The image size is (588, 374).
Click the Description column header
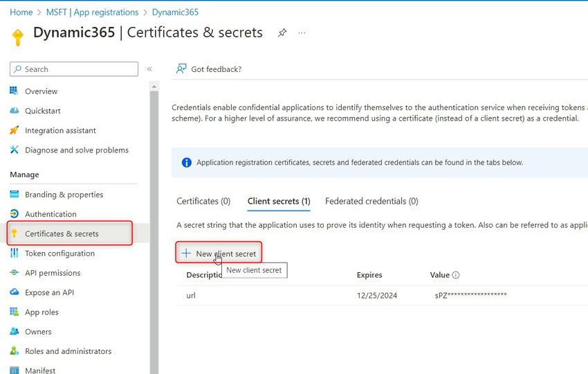pos(204,275)
